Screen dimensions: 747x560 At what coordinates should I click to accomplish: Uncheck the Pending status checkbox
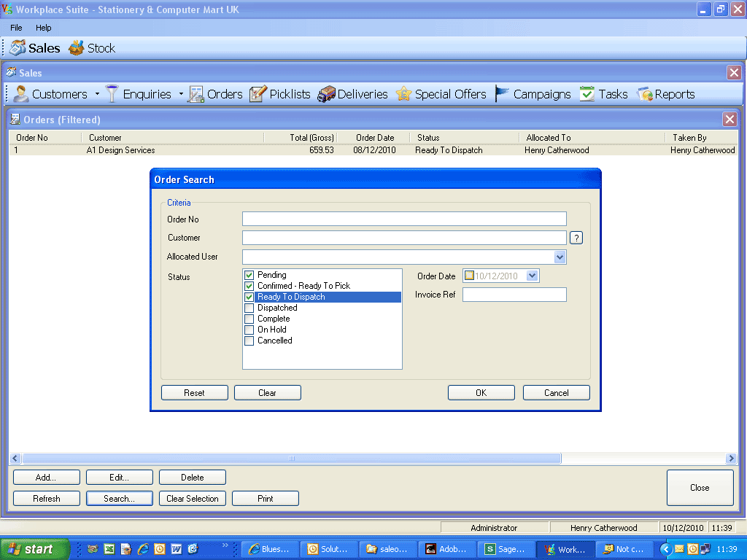pos(249,275)
